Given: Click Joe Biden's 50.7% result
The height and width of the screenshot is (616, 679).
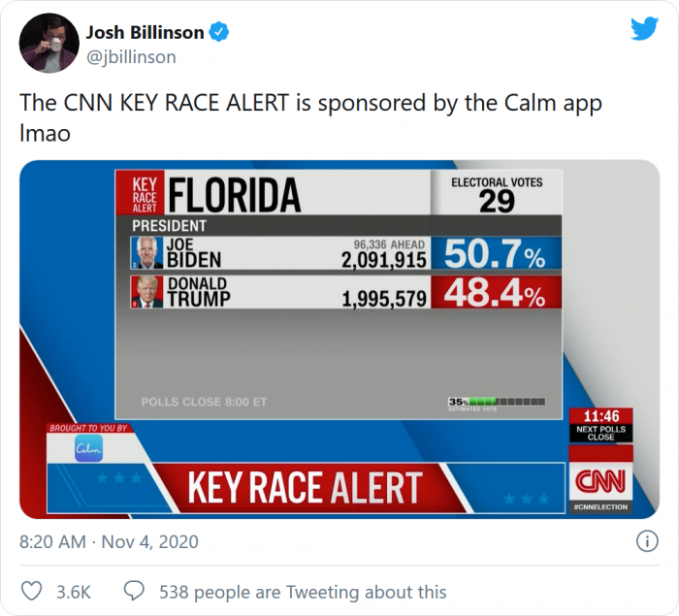Looking at the screenshot, I should pyautogui.click(x=495, y=256).
